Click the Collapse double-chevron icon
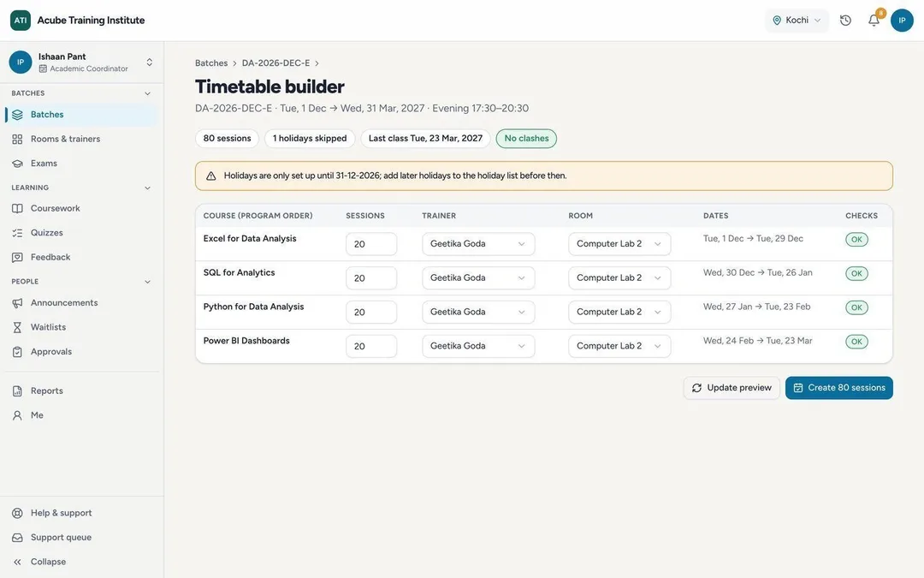This screenshot has width=924, height=578. click(x=17, y=562)
